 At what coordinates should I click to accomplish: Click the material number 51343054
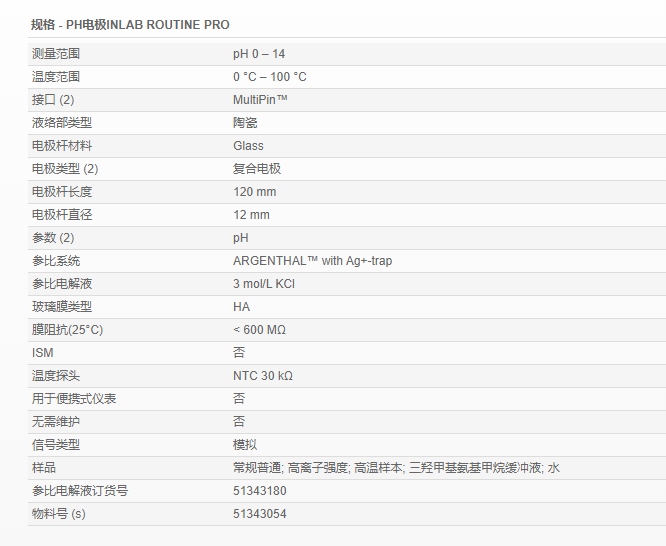pos(259,514)
